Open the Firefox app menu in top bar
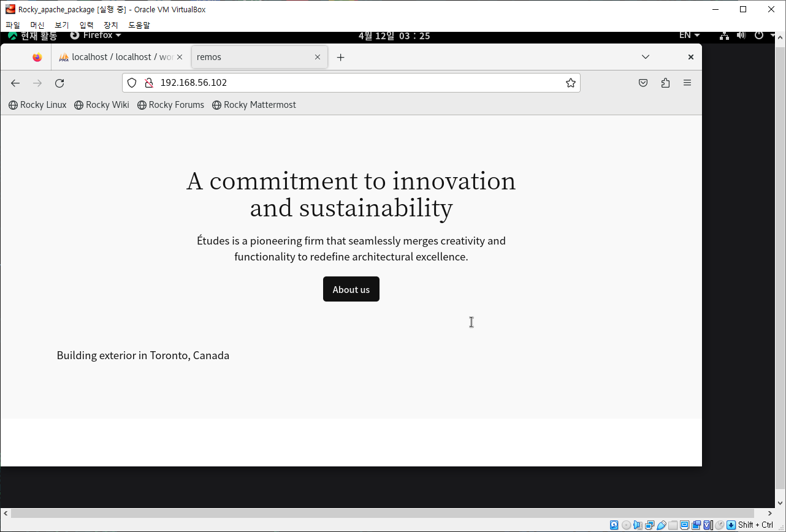The height and width of the screenshot is (532, 786). pos(96,36)
